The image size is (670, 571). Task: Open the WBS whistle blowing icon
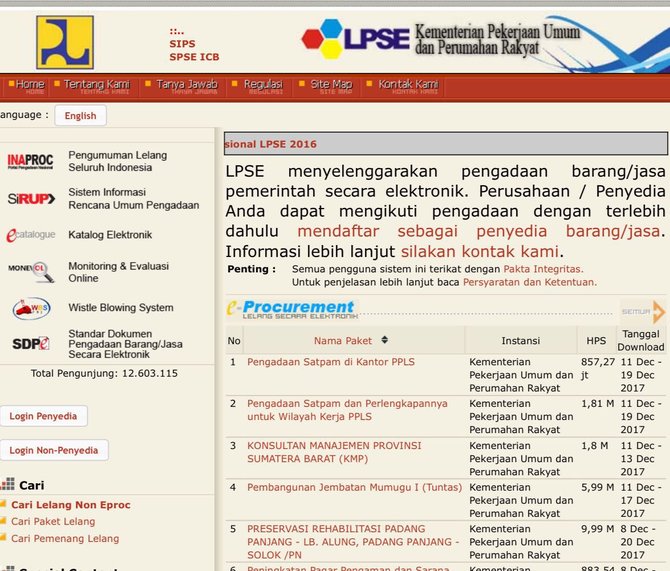click(x=32, y=308)
